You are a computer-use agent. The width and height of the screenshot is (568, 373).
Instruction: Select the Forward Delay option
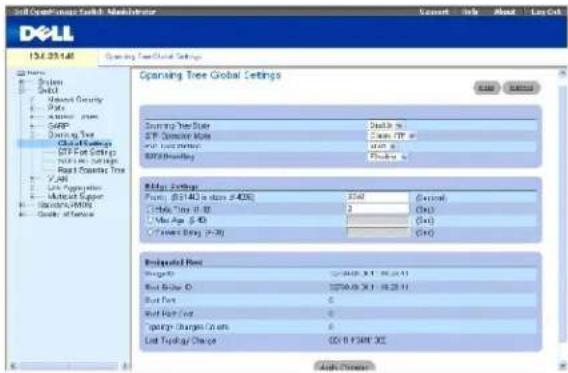150,232
